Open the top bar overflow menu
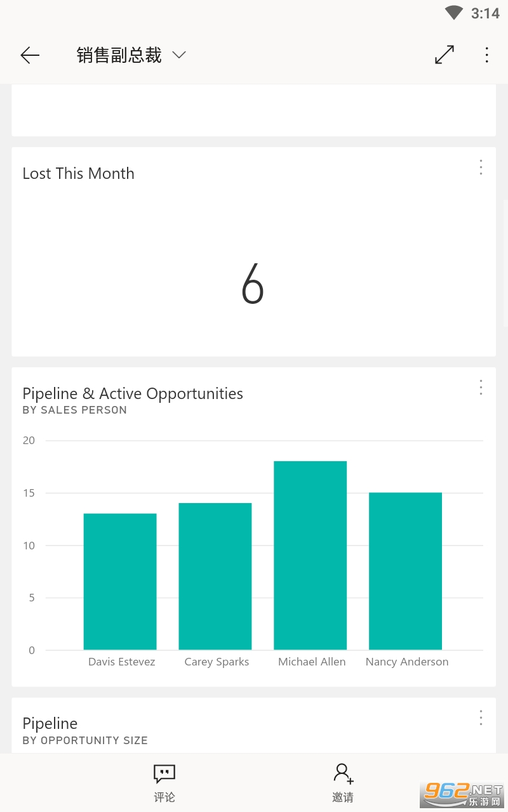Image resolution: width=508 pixels, height=812 pixels. [x=486, y=55]
